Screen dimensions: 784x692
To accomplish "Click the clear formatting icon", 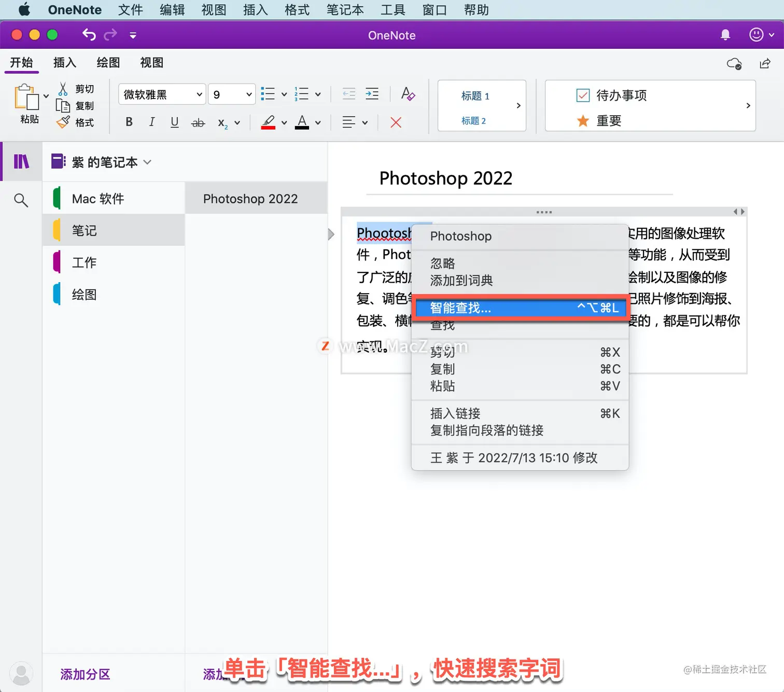I will (408, 94).
